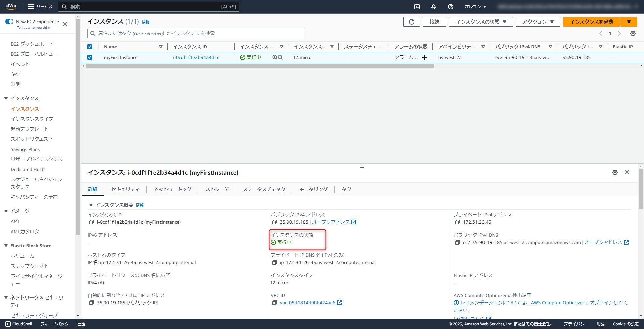Click the 接続 button to connect
644x329 pixels.
coord(434,22)
